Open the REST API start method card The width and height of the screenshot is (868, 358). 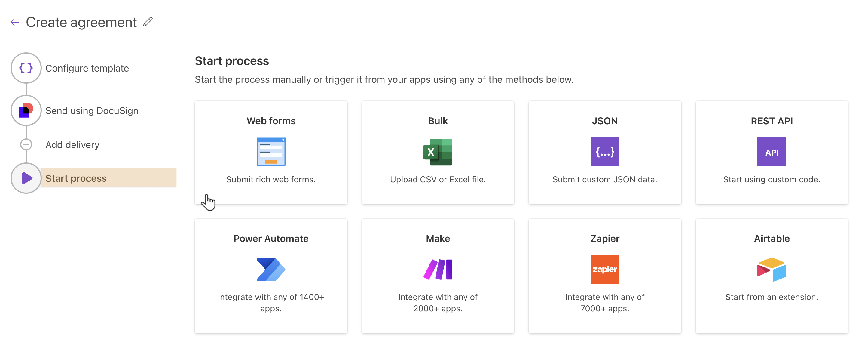pos(772,153)
